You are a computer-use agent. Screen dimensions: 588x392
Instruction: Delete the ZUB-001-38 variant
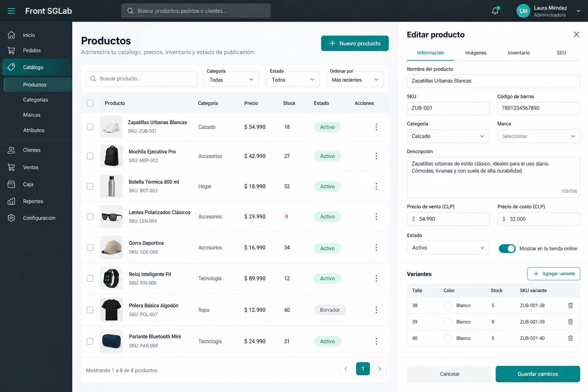(570, 305)
